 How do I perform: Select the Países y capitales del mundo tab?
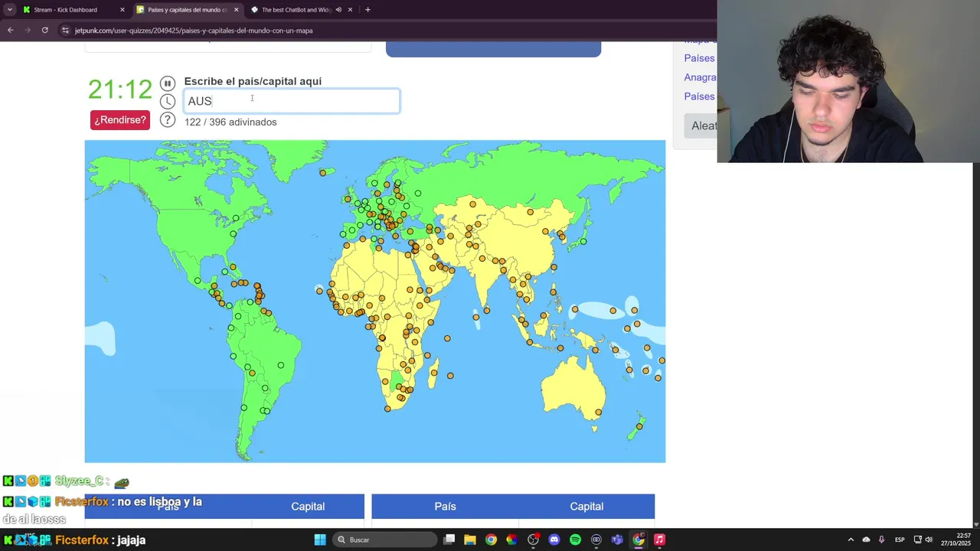pyautogui.click(x=186, y=10)
